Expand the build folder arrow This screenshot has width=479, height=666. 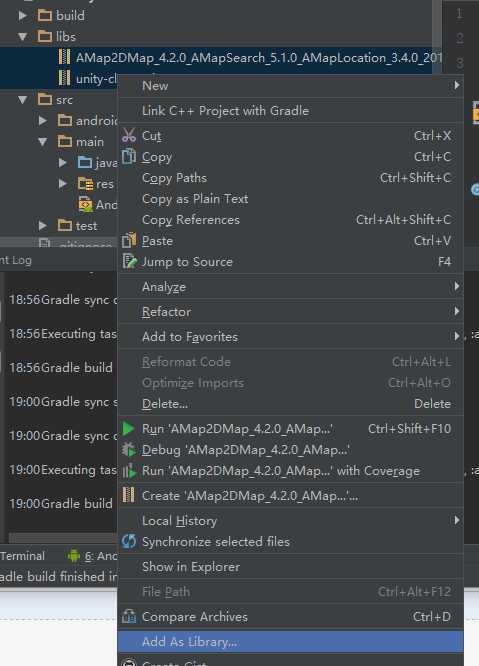pos(22,16)
